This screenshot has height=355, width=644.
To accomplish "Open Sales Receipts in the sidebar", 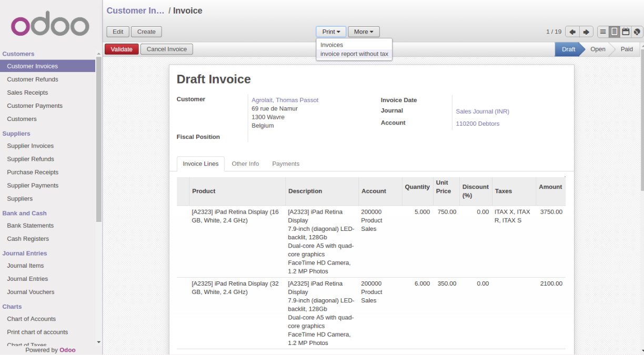I will point(47,93).
